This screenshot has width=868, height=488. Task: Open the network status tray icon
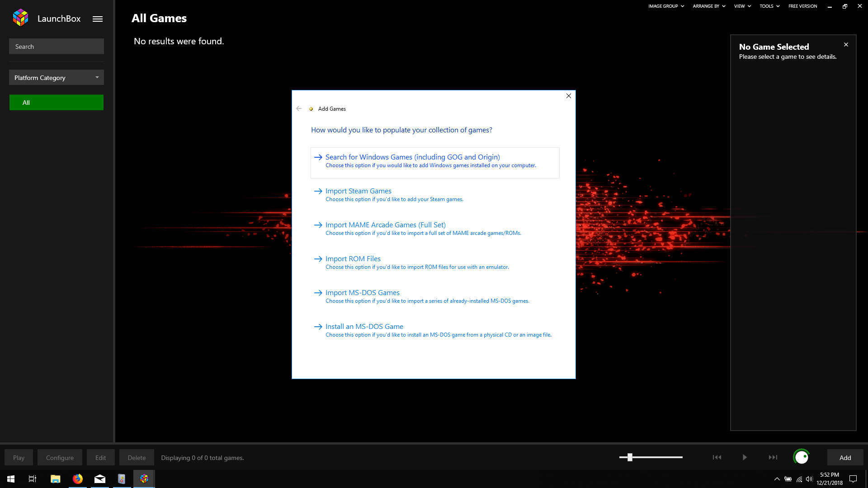(799, 479)
